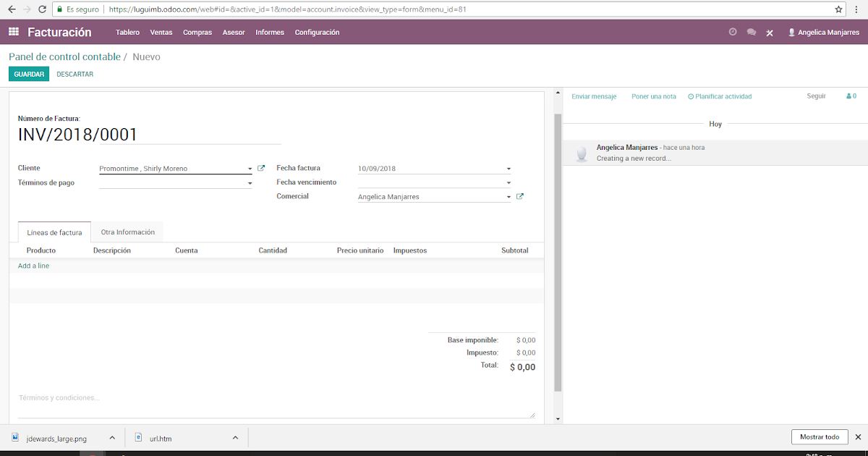Click the GUARDAR button

click(x=28, y=73)
